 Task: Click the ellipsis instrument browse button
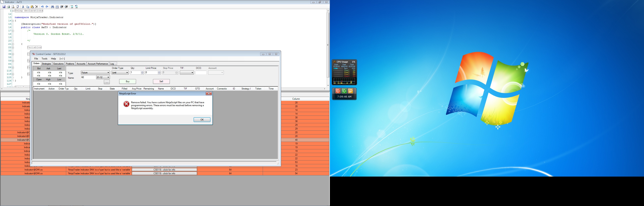click(107, 82)
